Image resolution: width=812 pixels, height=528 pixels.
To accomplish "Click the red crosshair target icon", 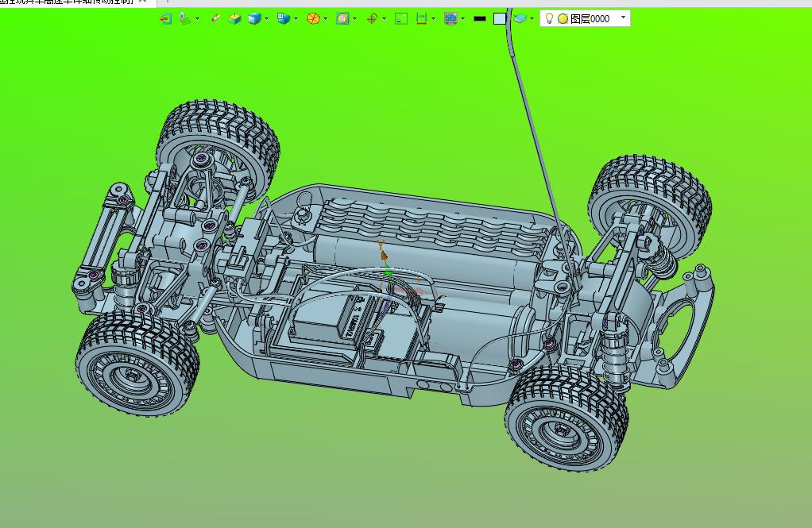I will tap(371, 18).
